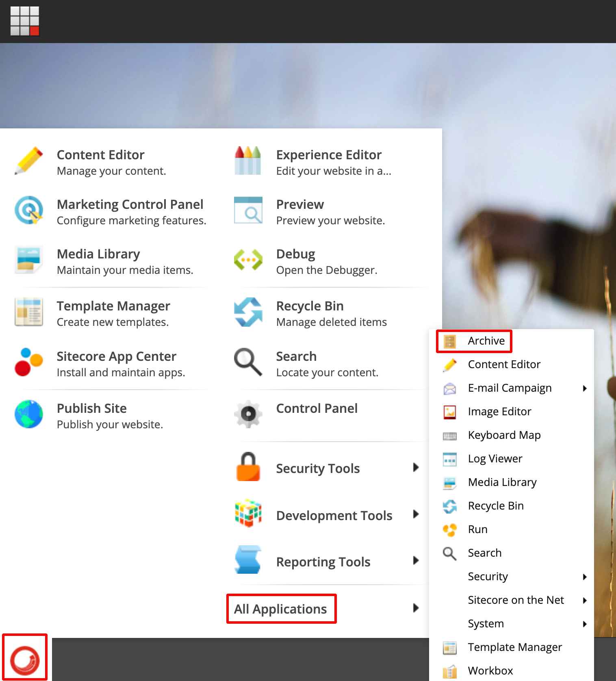Screen dimensions: 616x681
Task: Expand the Development Tools submenu arrow
Action: click(x=416, y=514)
